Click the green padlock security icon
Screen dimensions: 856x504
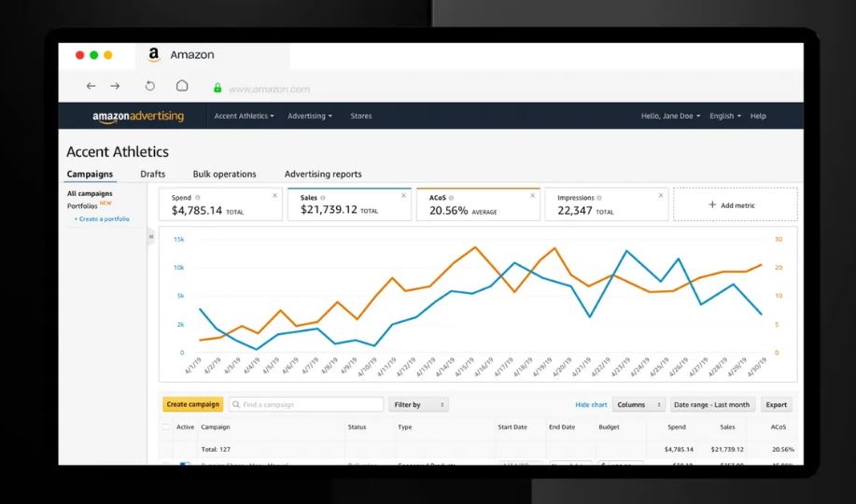coord(218,88)
